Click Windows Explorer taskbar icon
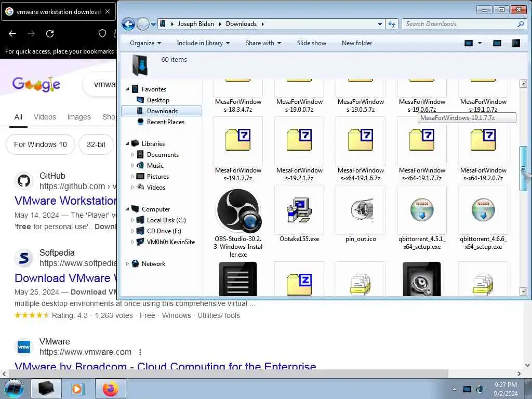The width and height of the screenshot is (532, 399). pos(46,389)
